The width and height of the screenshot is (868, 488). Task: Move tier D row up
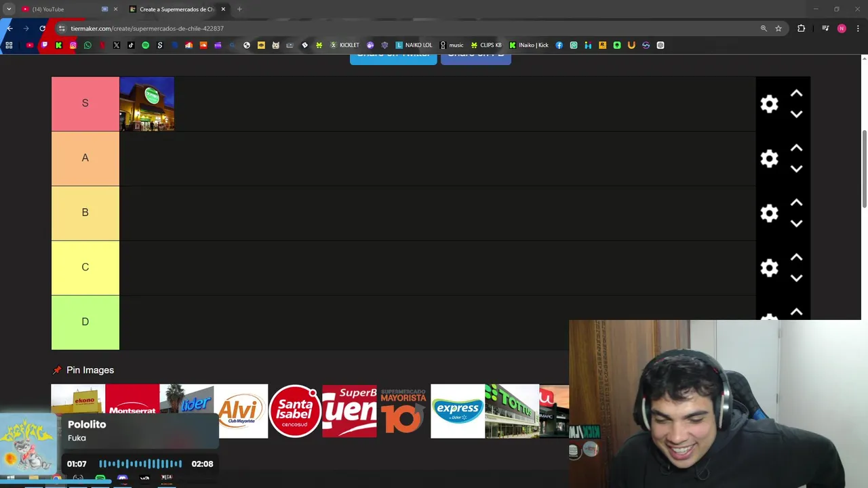click(796, 312)
